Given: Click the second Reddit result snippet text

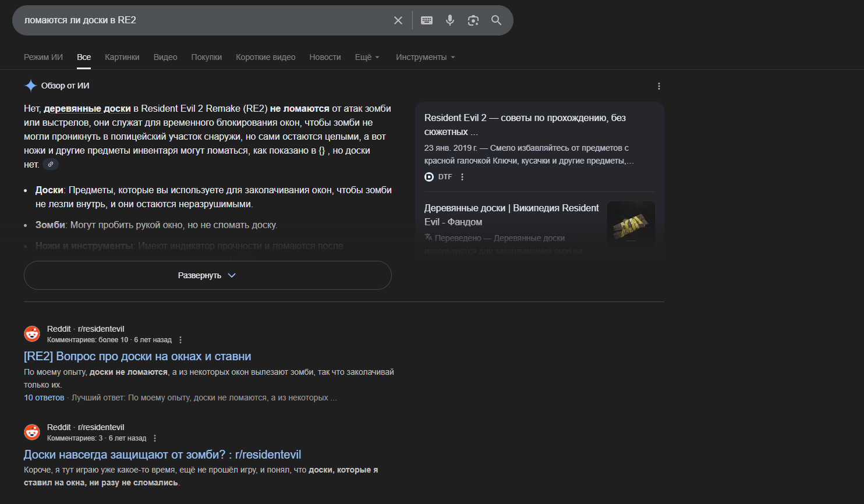Looking at the screenshot, I should click(201, 476).
